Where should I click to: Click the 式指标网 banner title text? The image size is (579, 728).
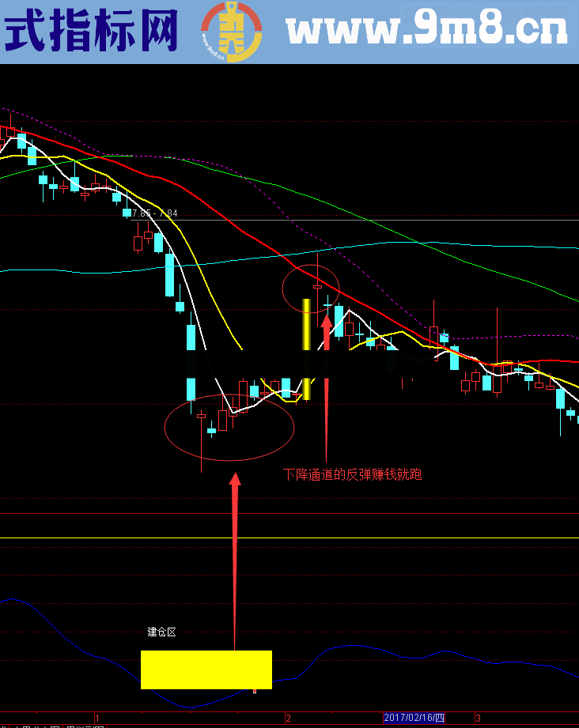[91, 32]
